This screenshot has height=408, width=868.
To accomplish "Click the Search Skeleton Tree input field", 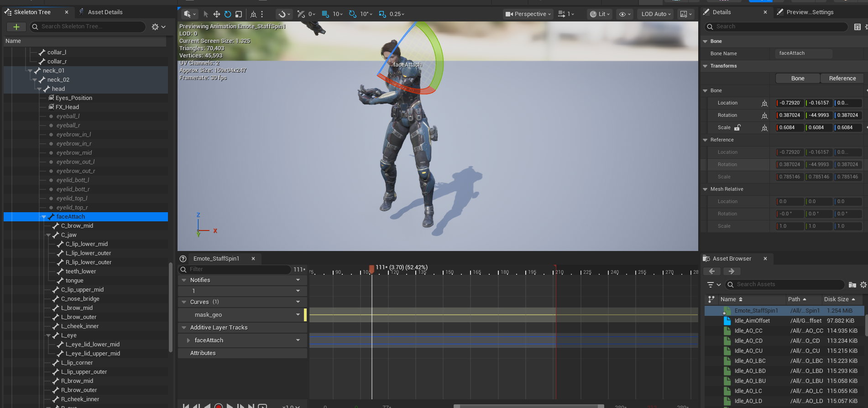I will click(91, 26).
